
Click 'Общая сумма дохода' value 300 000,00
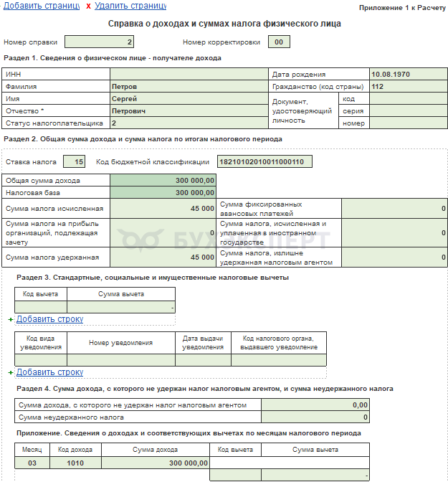tap(163, 180)
